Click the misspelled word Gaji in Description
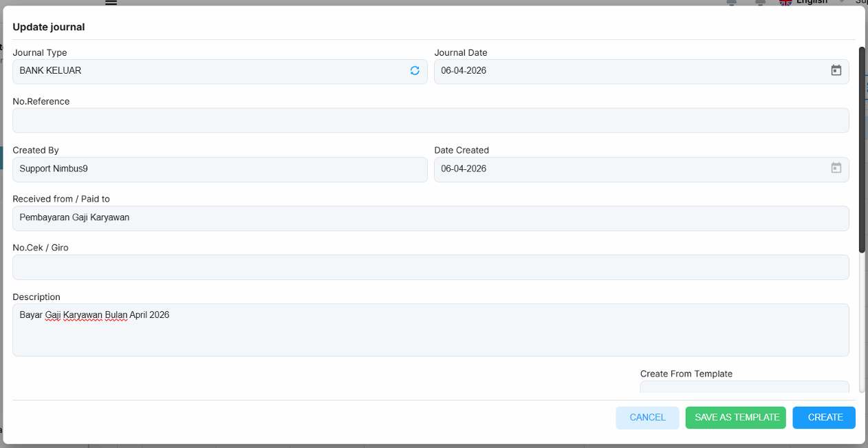The width and height of the screenshot is (868, 448). pyautogui.click(x=53, y=315)
